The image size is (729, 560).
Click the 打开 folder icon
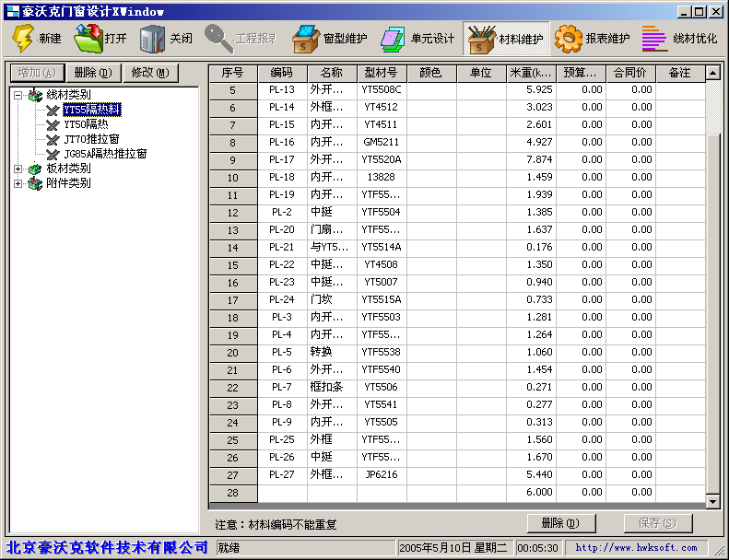[88, 38]
